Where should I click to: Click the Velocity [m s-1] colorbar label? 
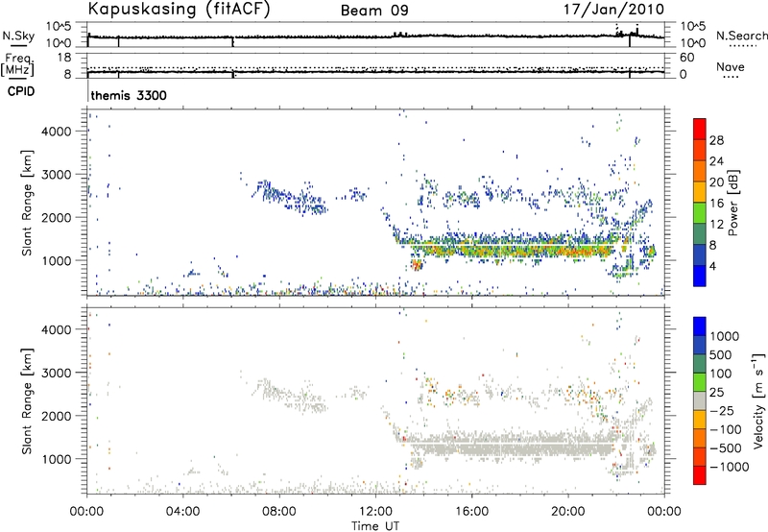click(x=758, y=400)
